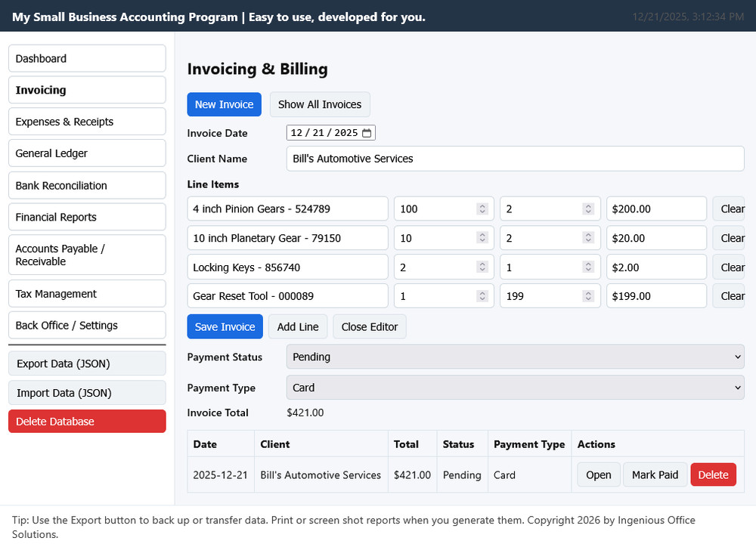
Task: Click quantity stepper for Locking Keys row
Action: (x=482, y=267)
